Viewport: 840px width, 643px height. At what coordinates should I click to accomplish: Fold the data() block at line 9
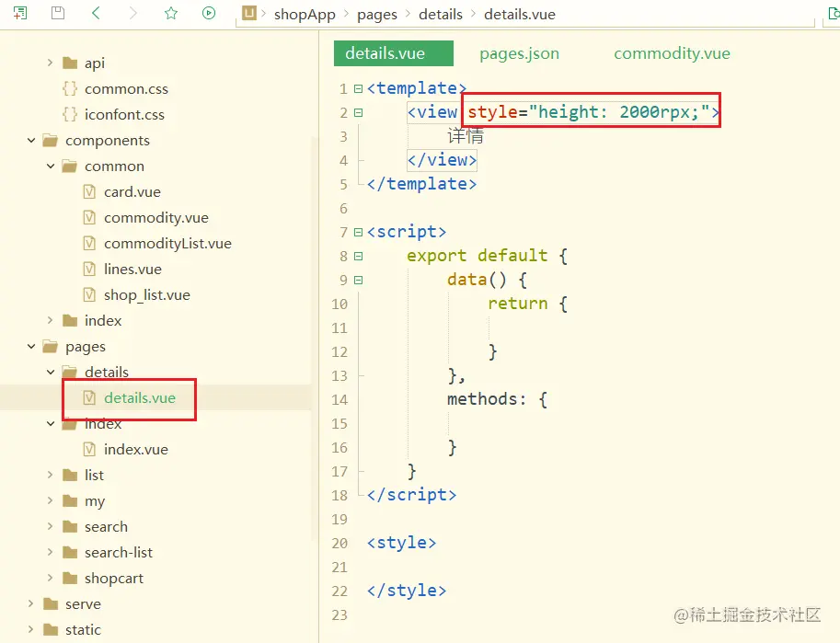tap(359, 280)
